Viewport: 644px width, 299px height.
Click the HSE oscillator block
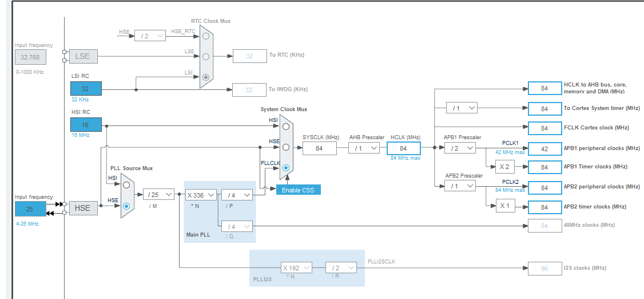[83, 208]
